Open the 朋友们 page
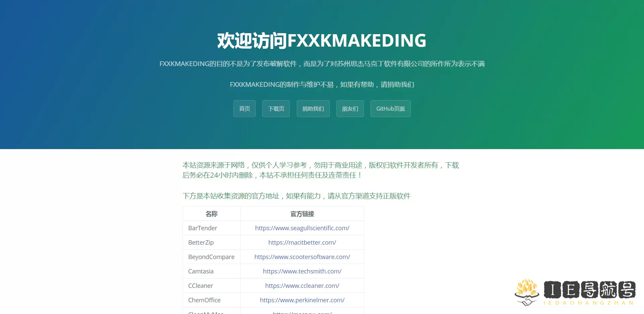The image size is (644, 314). pos(350,108)
